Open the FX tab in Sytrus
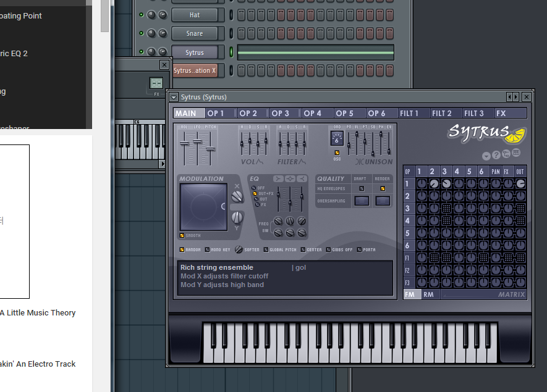Viewport: 547px width, 392px height. pyautogui.click(x=511, y=113)
